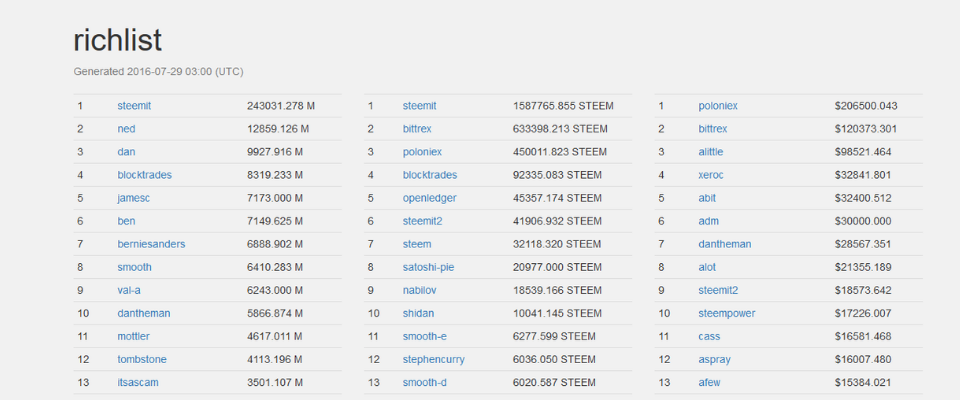Click the steempower account link

[x=727, y=314]
